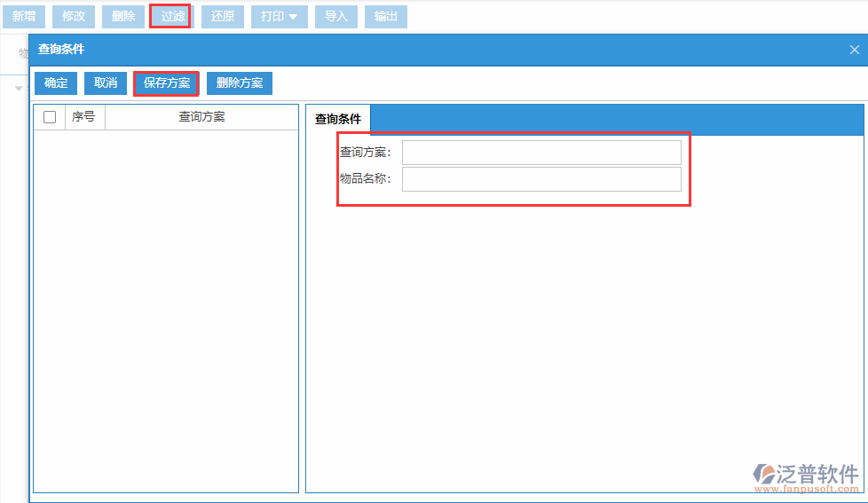868x503 pixels.
Task: Save the query scheme with 保存方案
Action: tap(167, 83)
